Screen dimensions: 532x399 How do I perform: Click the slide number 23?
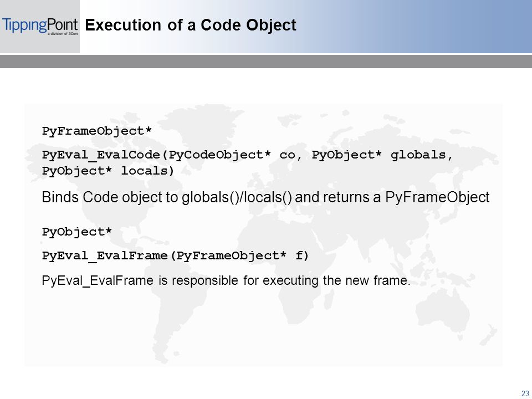click(525, 393)
